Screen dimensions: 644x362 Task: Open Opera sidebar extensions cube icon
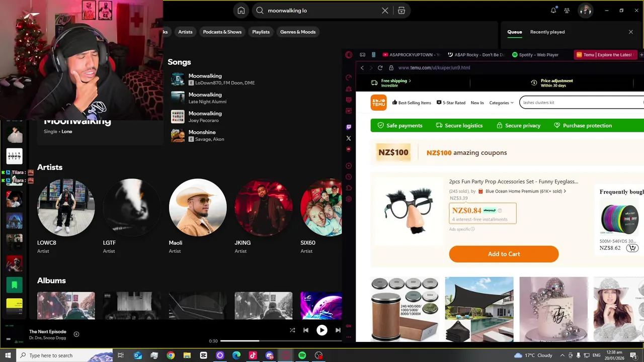(349, 188)
